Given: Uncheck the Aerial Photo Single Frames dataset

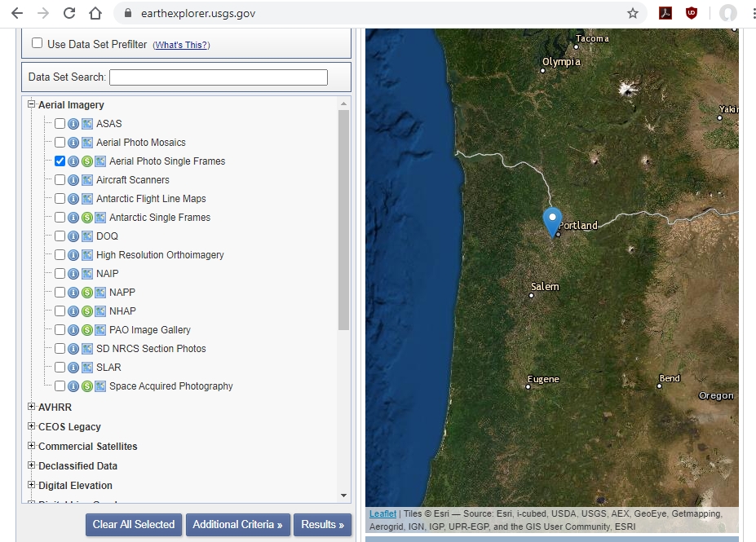Looking at the screenshot, I should 60,161.
